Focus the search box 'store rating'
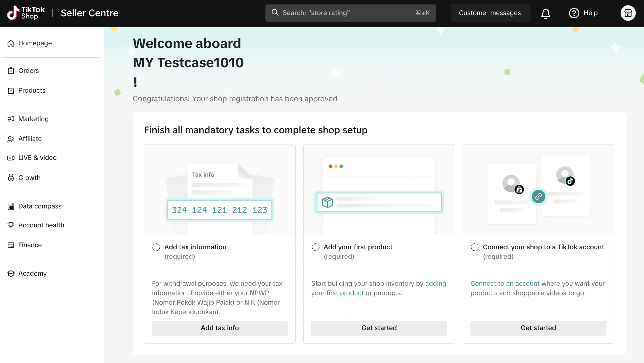This screenshot has width=644, height=363. coord(350,13)
